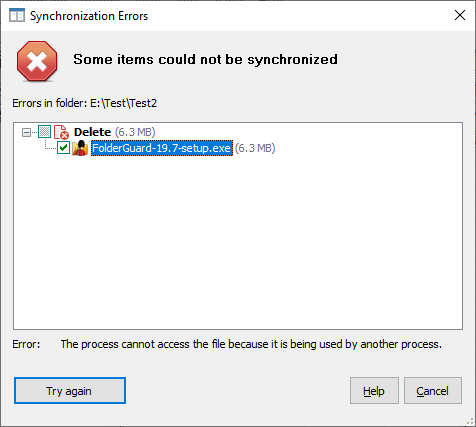Click the red error stop icon
The width and height of the screenshot is (476, 427).
click(x=37, y=61)
